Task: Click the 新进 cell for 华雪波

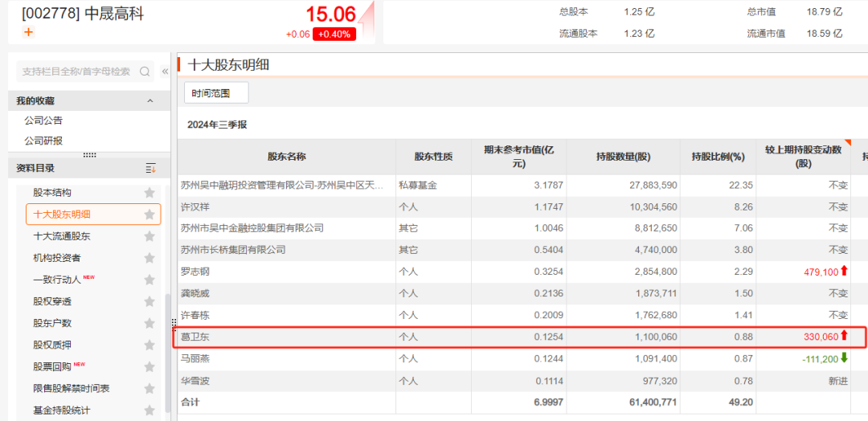Action: click(838, 381)
